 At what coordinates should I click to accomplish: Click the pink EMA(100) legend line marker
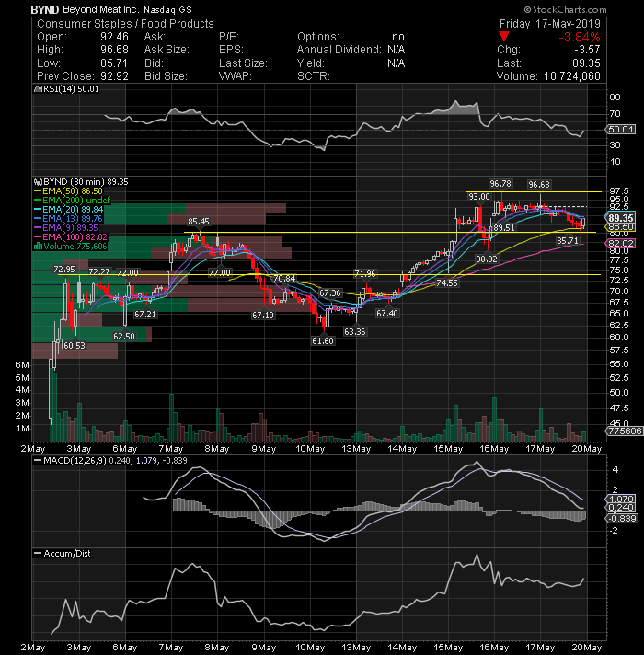click(x=38, y=236)
